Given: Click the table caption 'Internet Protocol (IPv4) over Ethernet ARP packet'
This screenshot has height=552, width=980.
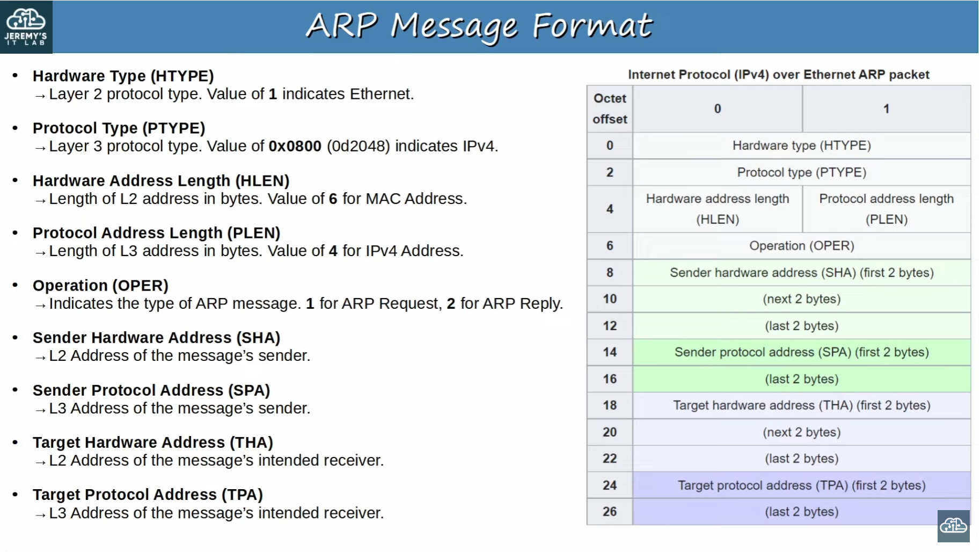Looking at the screenshot, I should coord(779,74).
